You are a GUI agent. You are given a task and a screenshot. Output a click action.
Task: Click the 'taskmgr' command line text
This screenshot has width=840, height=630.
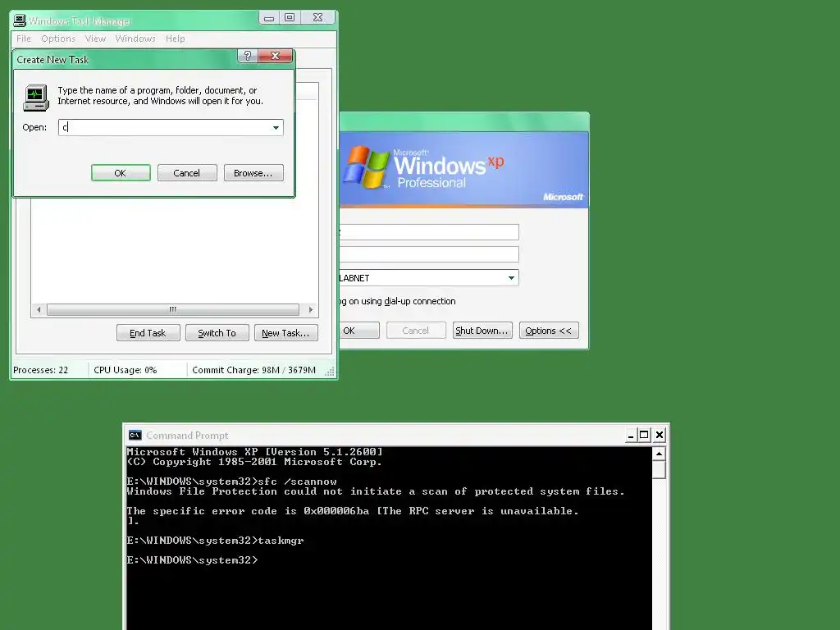216,541
